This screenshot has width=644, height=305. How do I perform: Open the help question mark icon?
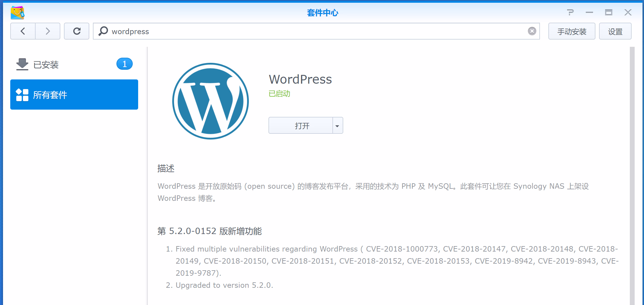point(570,12)
